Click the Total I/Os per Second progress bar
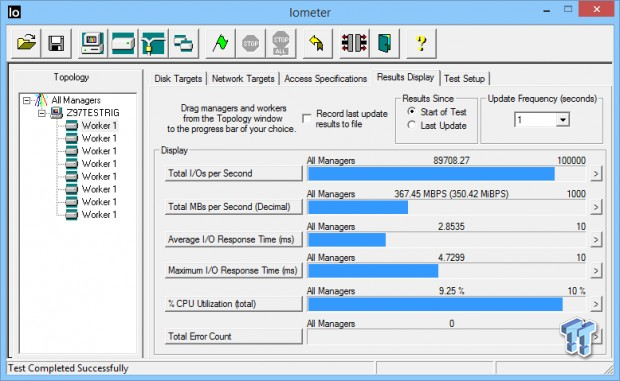Image resolution: width=620 pixels, height=381 pixels. pos(447,174)
